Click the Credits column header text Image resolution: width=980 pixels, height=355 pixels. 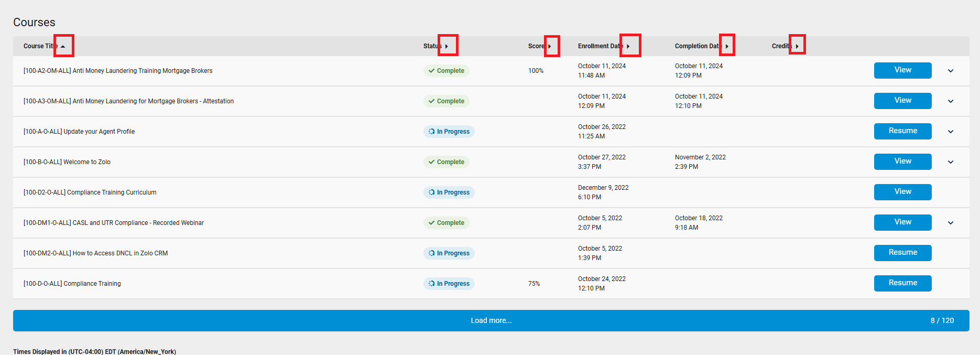tap(782, 46)
